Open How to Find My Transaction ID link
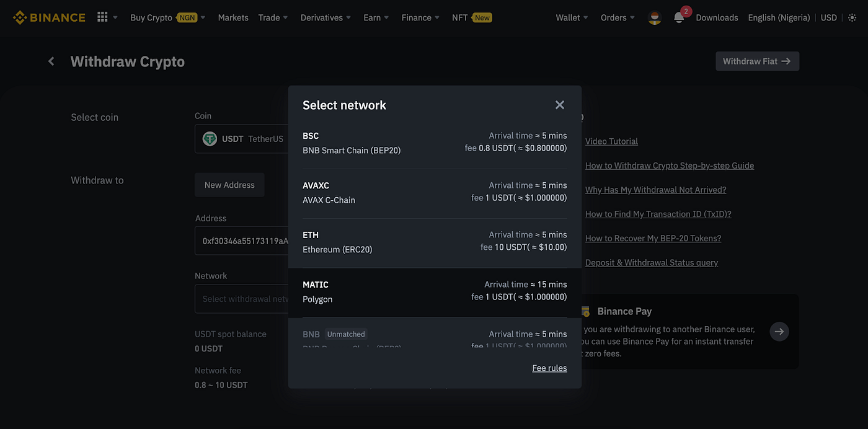The width and height of the screenshot is (868, 429). [x=658, y=214]
